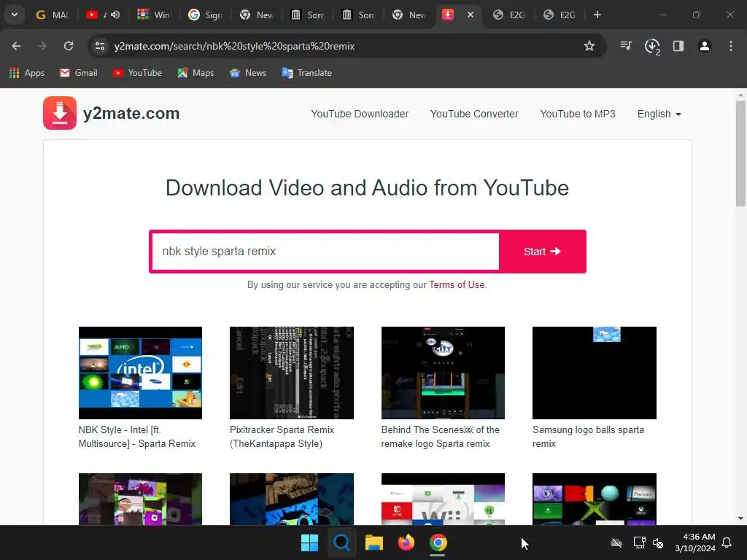Click the search input with nbk style text
The height and width of the screenshot is (560, 747).
coord(325,252)
